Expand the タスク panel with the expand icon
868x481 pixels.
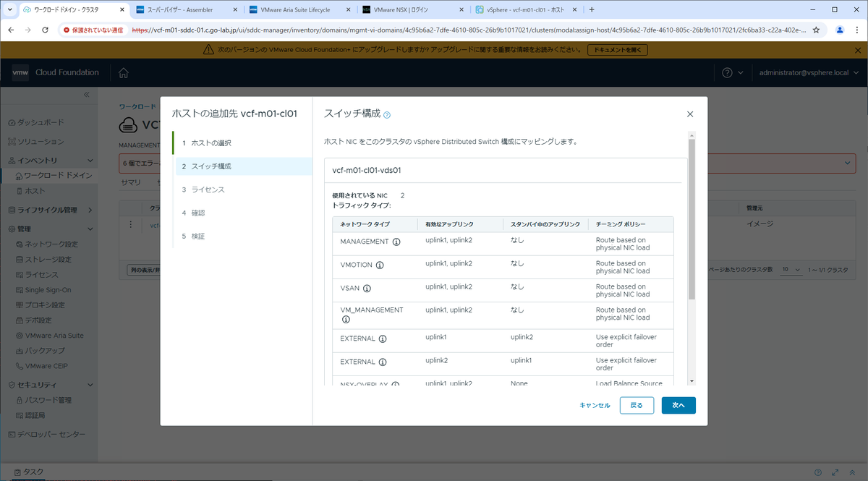[835, 472]
